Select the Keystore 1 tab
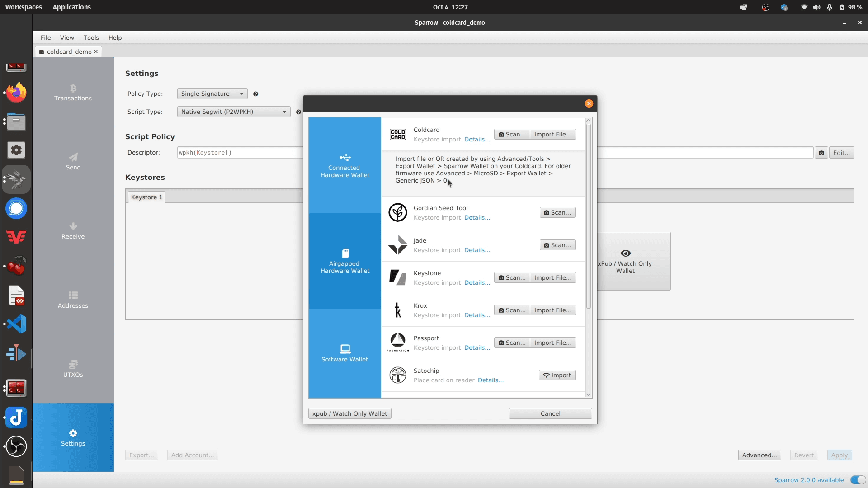This screenshot has height=488, width=868. [x=146, y=197]
